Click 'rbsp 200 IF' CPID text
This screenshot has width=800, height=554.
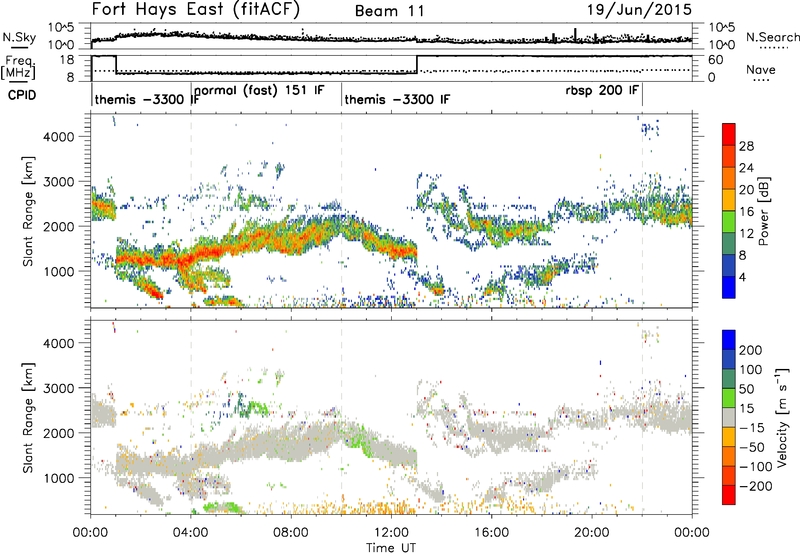pos(602,91)
